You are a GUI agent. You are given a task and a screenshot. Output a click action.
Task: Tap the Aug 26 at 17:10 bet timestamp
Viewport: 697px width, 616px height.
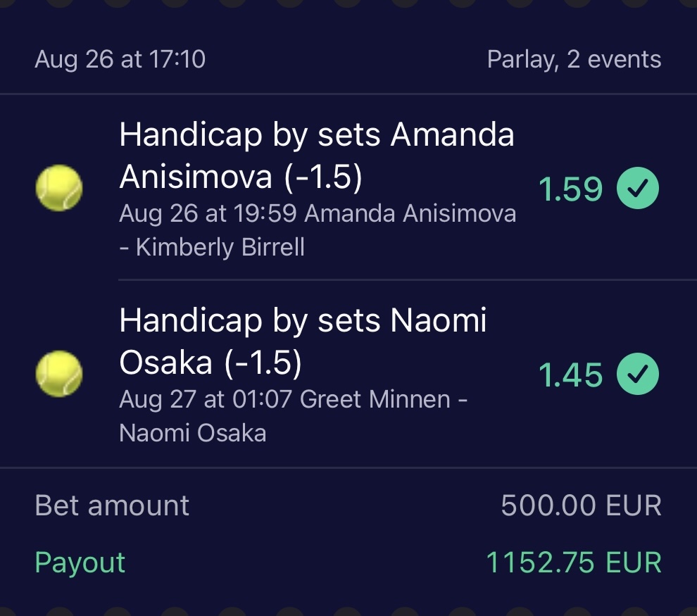pos(120,59)
